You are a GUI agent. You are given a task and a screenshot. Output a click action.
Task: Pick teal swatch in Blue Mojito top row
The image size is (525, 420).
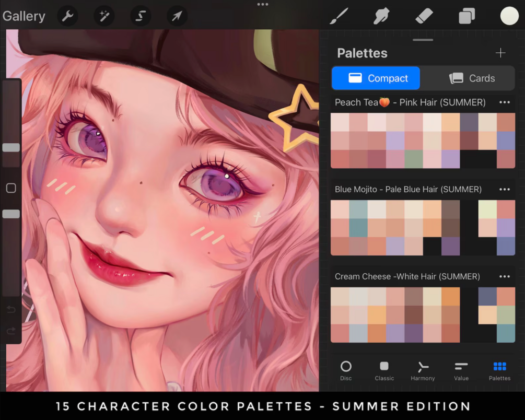pyautogui.click(x=358, y=209)
